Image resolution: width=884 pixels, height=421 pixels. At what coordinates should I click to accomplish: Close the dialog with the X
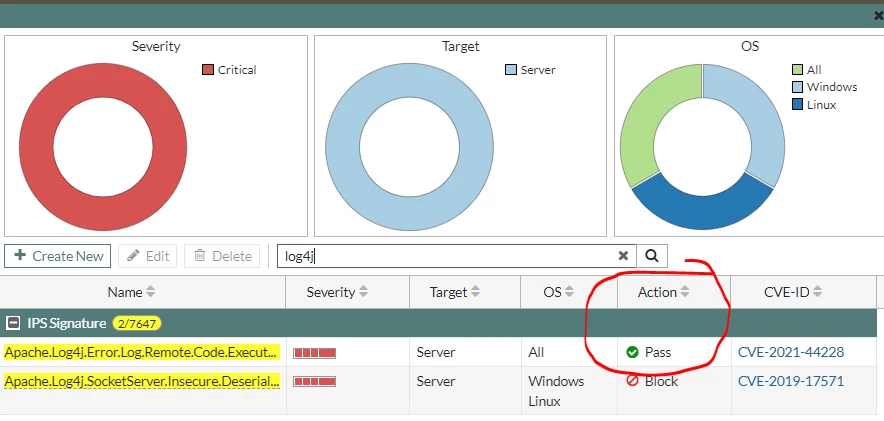(x=878, y=16)
